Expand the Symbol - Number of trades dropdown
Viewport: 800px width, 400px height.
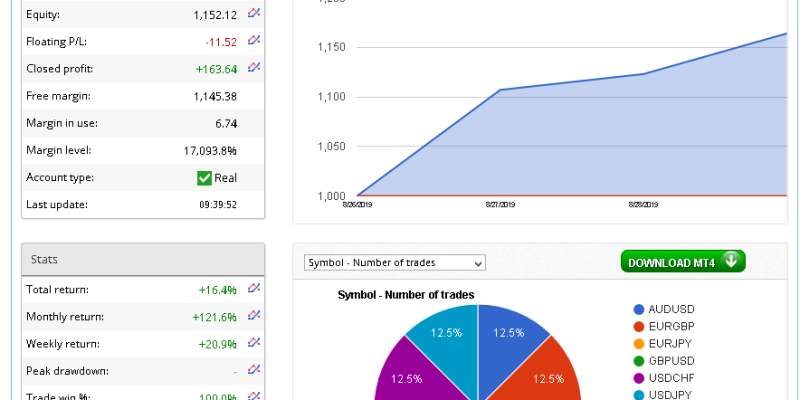(394, 263)
